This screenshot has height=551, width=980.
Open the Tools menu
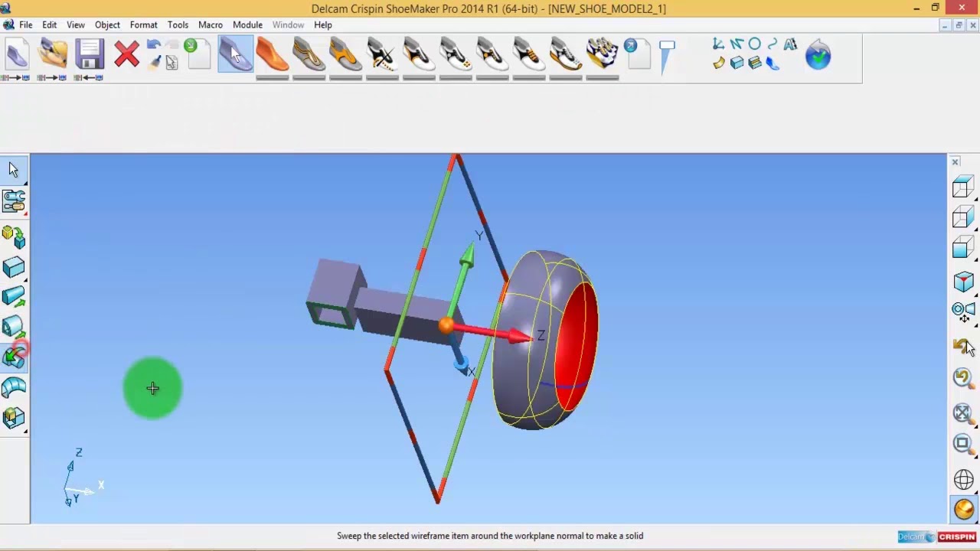tap(178, 24)
